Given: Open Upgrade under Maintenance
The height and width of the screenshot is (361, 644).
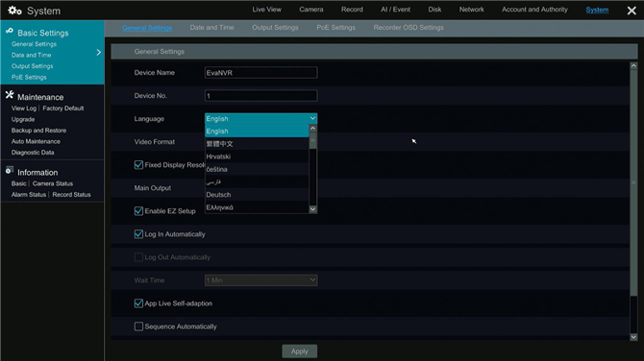Looking at the screenshot, I should click(x=23, y=119).
